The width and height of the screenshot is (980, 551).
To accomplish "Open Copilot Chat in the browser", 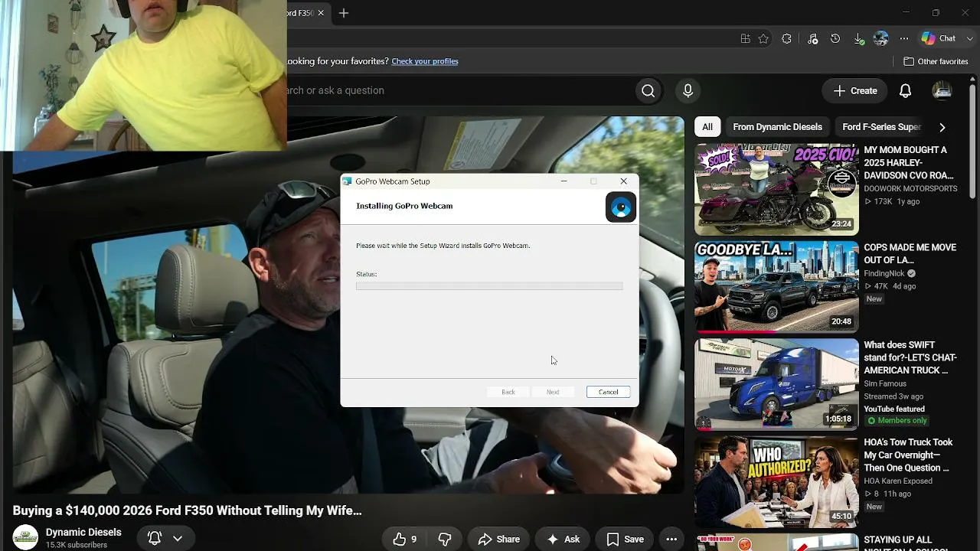I will tap(939, 38).
